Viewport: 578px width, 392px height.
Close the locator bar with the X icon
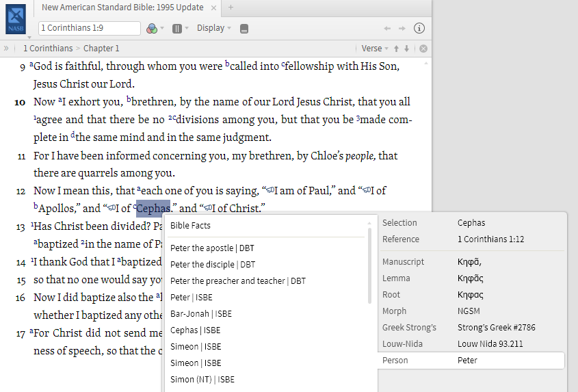(x=423, y=49)
